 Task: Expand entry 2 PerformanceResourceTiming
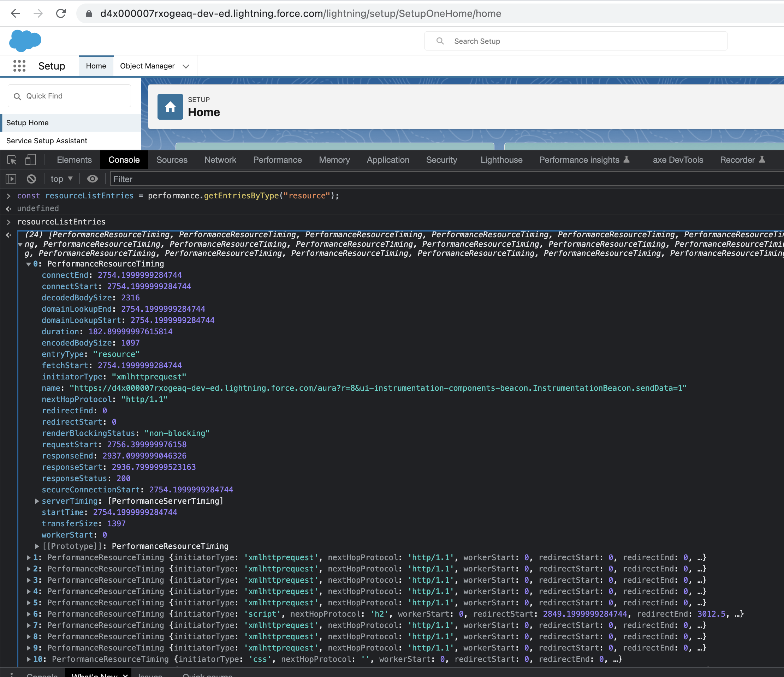28,569
